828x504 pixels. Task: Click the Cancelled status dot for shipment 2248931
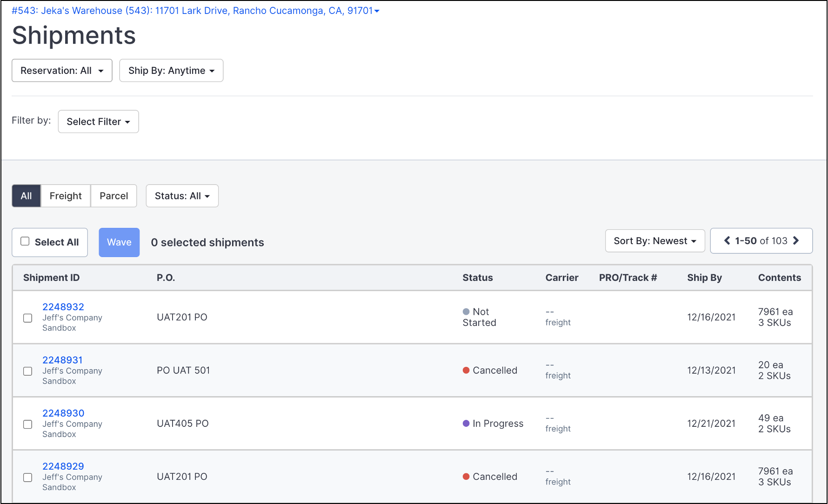[x=466, y=370]
